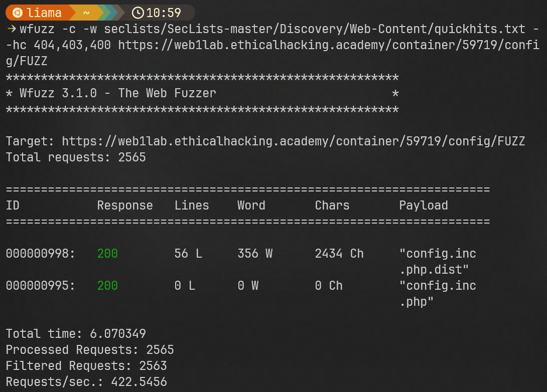Click the wfuzz command word
The image size is (547, 392).
37,29
